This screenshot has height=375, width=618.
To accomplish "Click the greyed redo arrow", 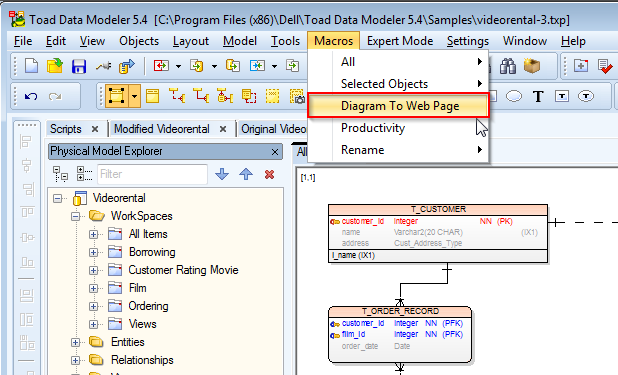I will pyautogui.click(x=55, y=96).
